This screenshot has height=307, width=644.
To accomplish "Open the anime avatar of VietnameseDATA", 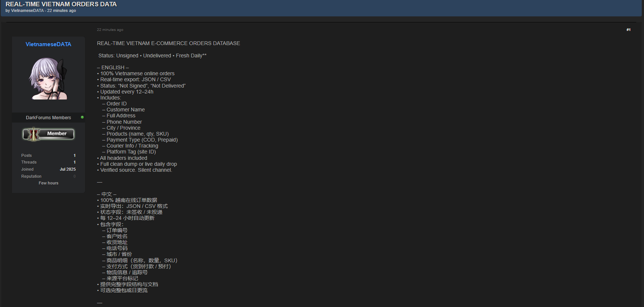I will 48,79.
